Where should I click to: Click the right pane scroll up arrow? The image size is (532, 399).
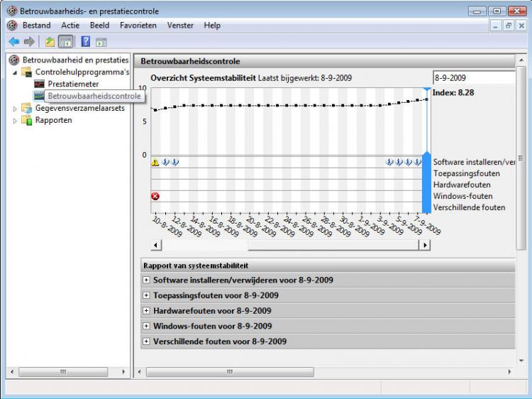tap(521, 60)
